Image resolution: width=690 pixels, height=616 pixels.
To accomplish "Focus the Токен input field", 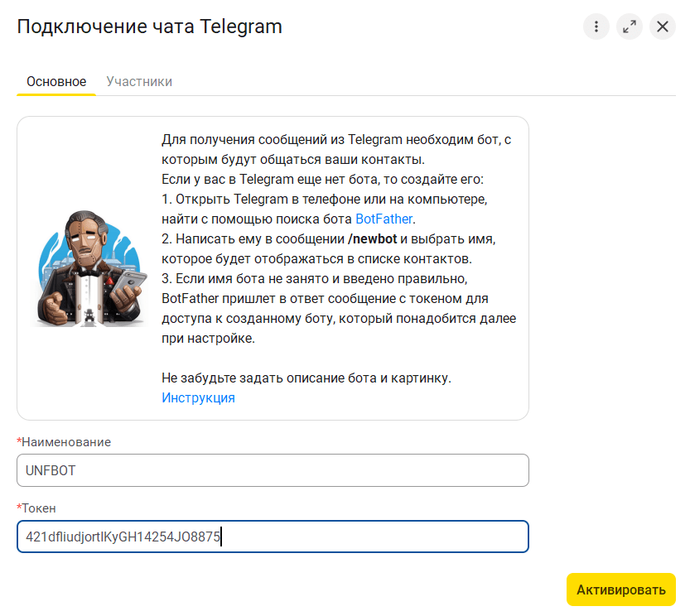I will [273, 537].
